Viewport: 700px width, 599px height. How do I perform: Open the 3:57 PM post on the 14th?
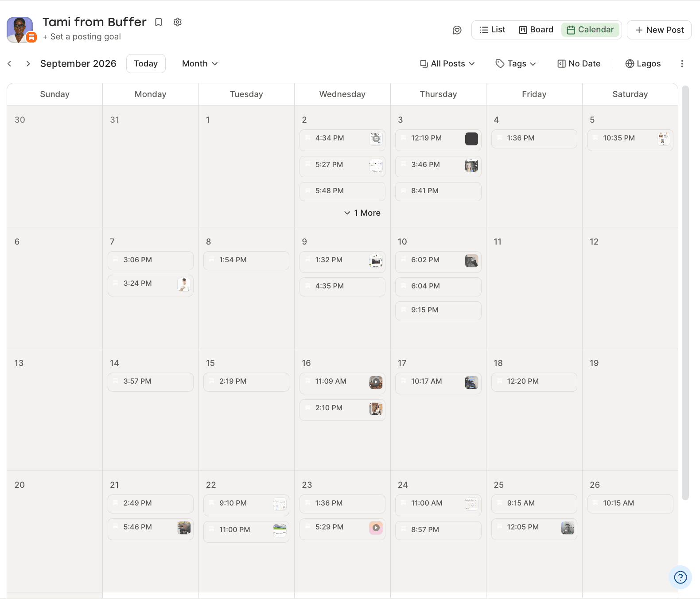coord(150,382)
